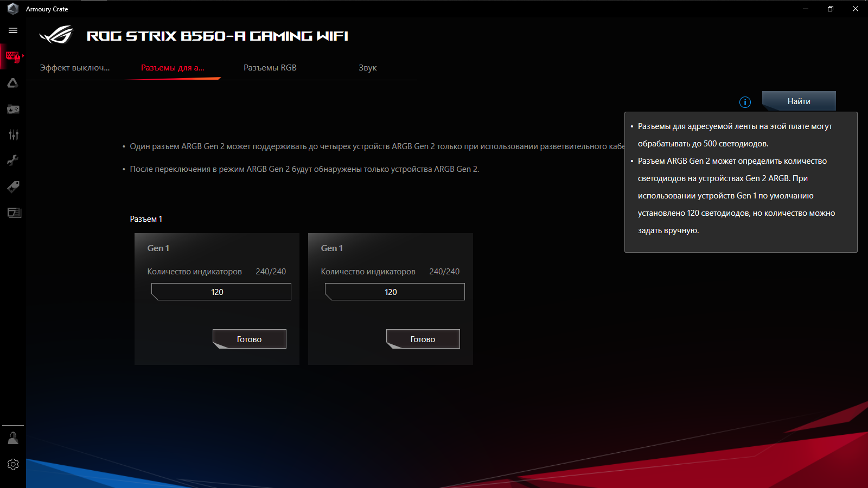The image size is (868, 488).
Task: Open the Tools wrench icon
Action: pyautogui.click(x=13, y=160)
